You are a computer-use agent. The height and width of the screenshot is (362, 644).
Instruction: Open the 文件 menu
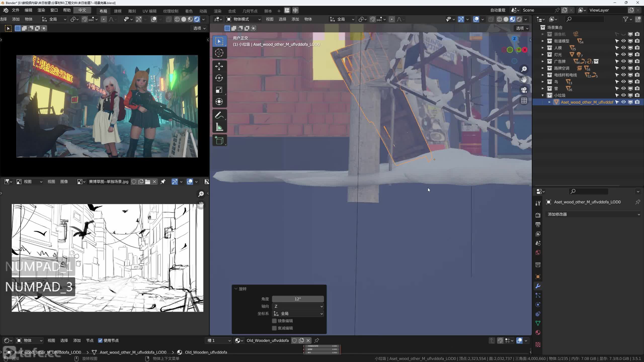point(16,10)
